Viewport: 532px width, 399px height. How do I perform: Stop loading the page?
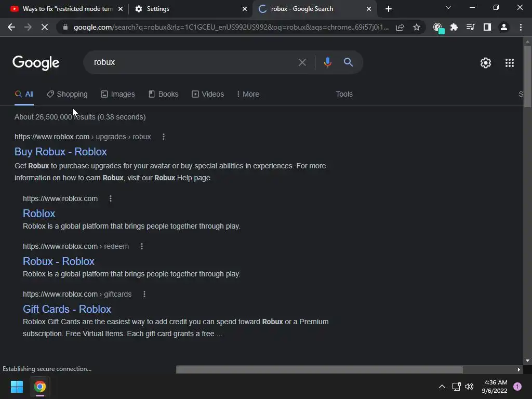click(x=45, y=27)
